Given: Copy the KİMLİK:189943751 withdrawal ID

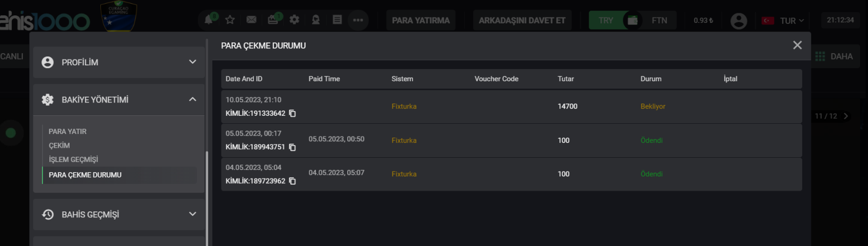Looking at the screenshot, I should [x=293, y=147].
